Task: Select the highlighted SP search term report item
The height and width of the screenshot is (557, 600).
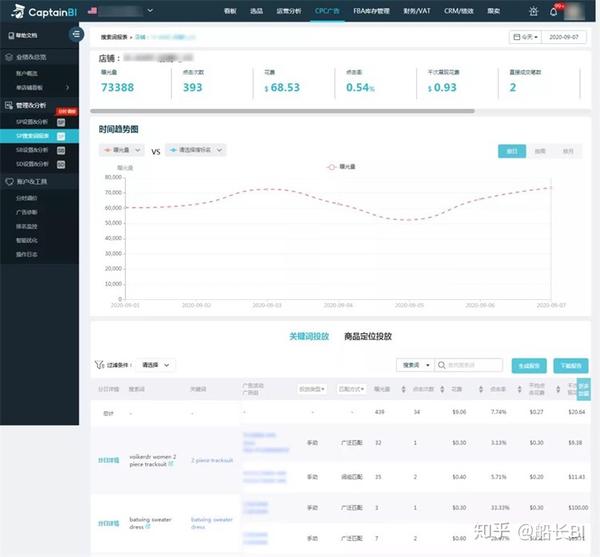Action: pos(39,136)
